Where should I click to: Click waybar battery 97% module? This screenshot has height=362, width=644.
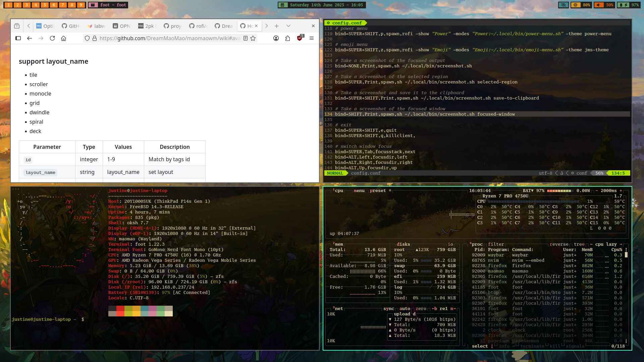[x=629, y=5]
